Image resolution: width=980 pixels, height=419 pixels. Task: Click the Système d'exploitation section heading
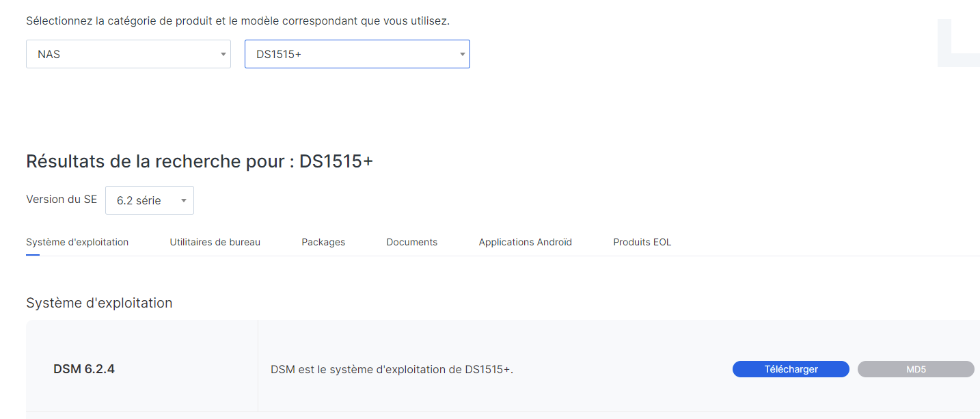click(x=99, y=303)
